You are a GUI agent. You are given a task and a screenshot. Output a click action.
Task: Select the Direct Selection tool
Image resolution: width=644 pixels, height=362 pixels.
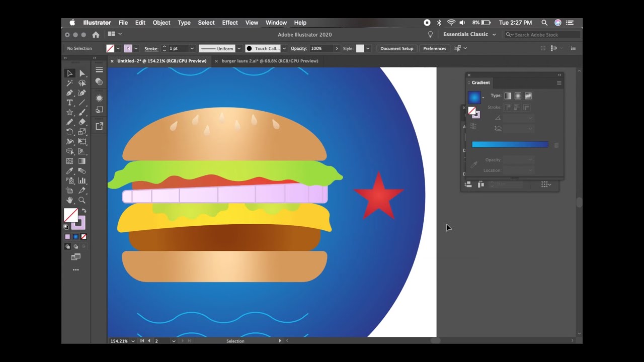click(82, 73)
